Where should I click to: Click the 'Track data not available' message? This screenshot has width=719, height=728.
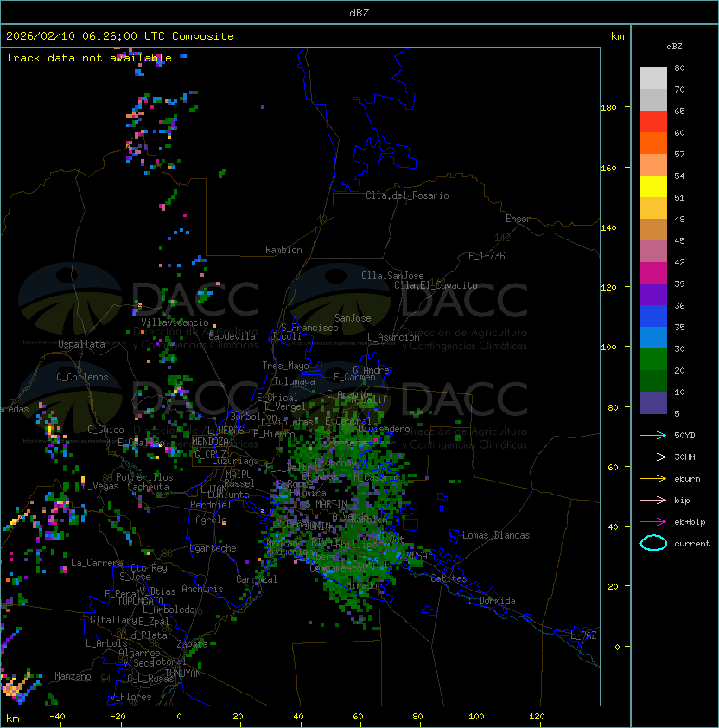(89, 58)
